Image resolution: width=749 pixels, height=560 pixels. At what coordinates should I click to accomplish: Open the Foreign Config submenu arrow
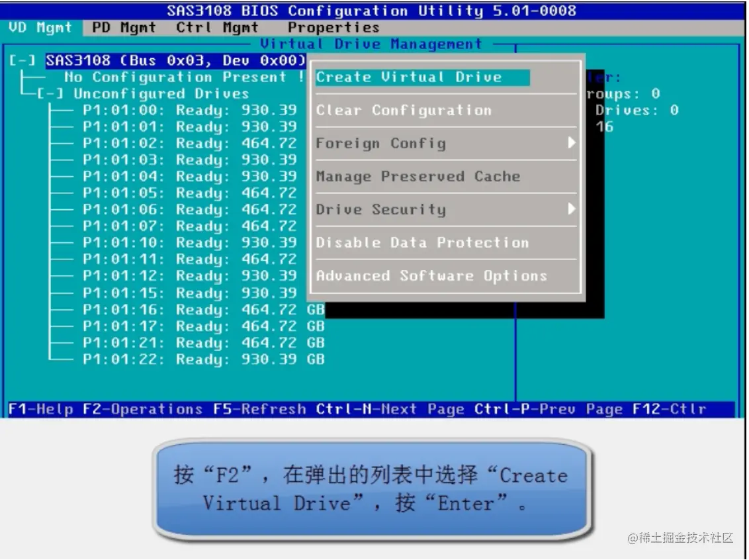[x=572, y=143]
